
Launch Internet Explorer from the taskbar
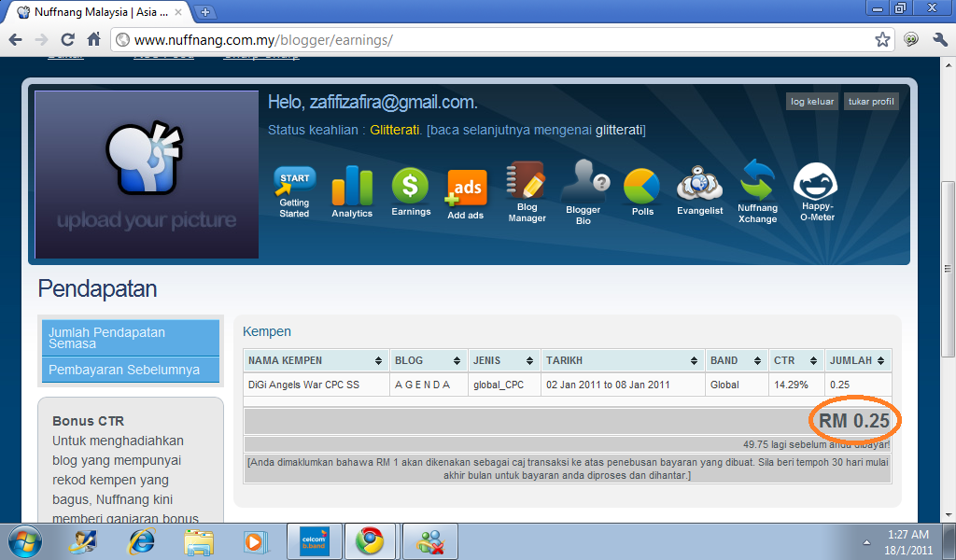142,541
